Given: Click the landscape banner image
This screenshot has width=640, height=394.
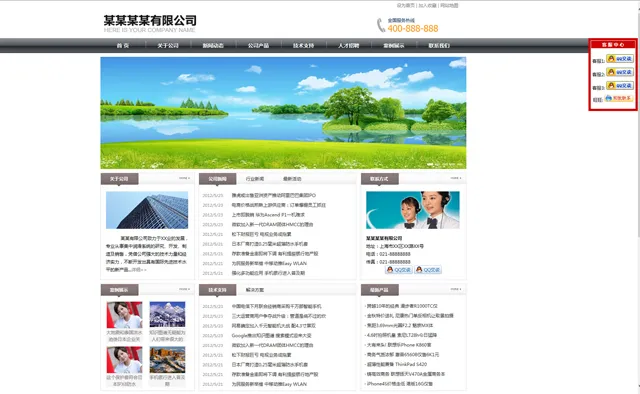Looking at the screenshot, I should click(283, 113).
